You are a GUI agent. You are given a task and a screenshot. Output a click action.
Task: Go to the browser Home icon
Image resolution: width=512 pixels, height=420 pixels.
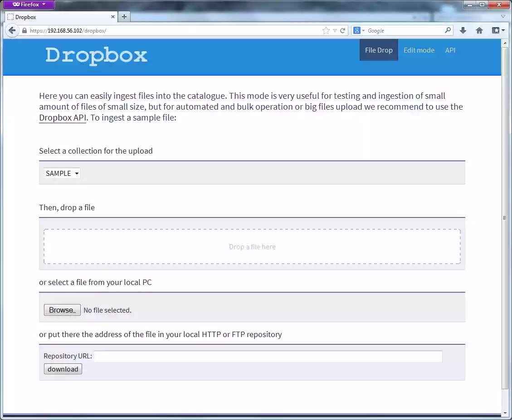(479, 30)
